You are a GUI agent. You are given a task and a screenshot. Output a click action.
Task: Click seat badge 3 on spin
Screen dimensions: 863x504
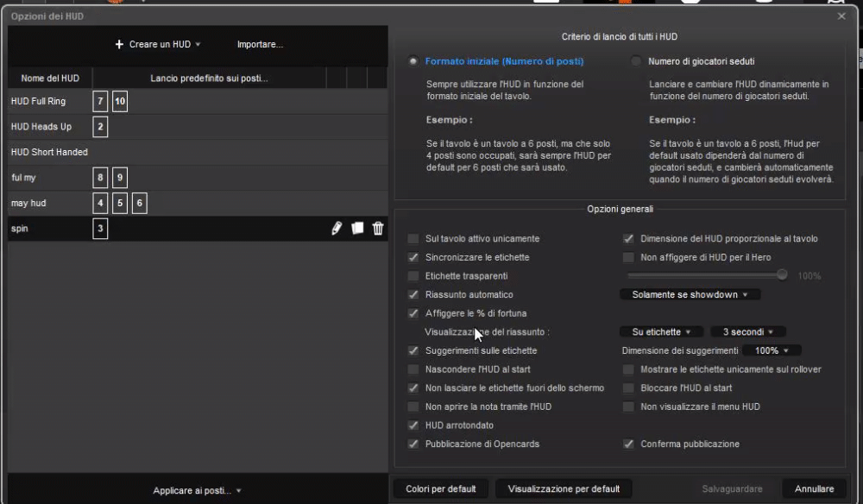click(x=100, y=229)
